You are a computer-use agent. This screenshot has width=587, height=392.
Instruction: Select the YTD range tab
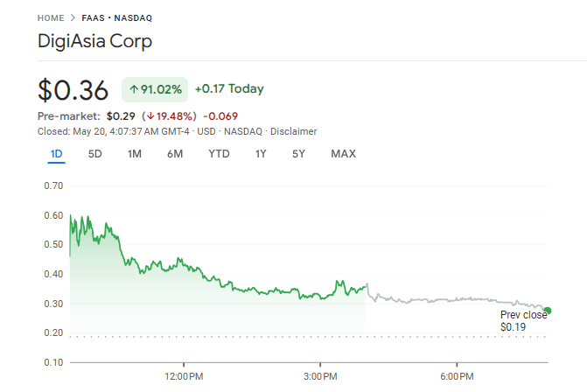pyautogui.click(x=219, y=154)
